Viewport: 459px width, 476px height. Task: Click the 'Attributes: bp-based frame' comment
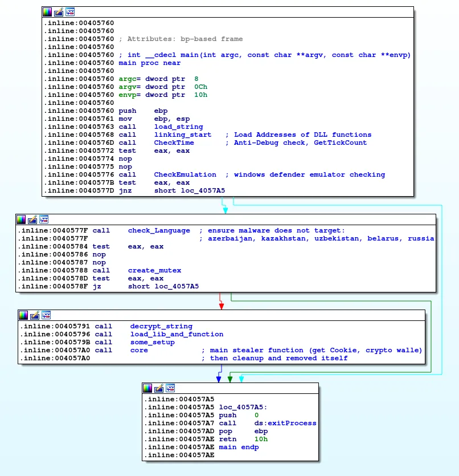coord(181,39)
